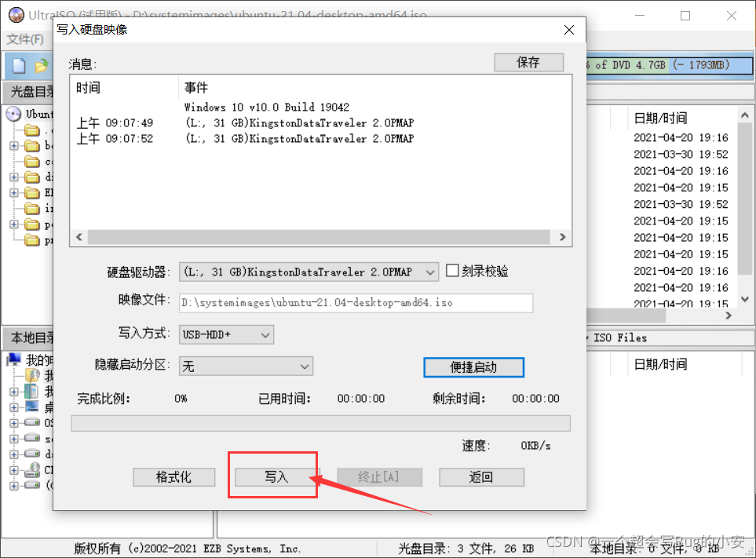The width and height of the screenshot is (756, 558).
Task: Select the folder-with-disc icon under My Computer
Action: click(x=32, y=375)
